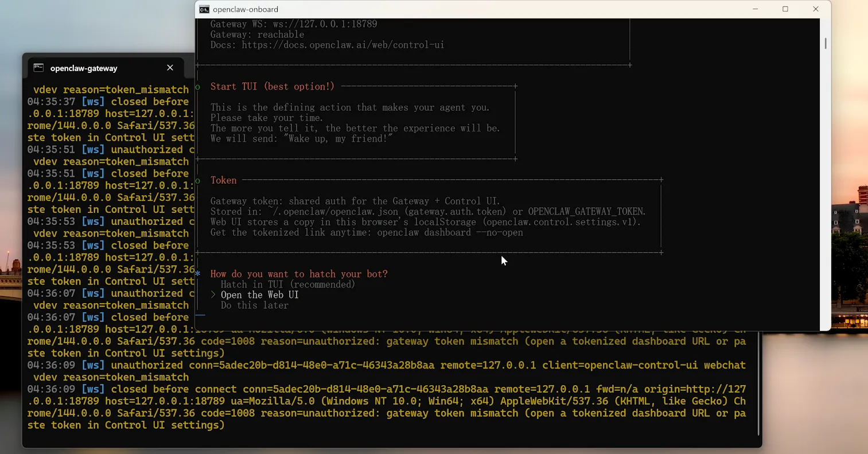Minimize the openclaw-onboard window
This screenshot has height=454, width=868.
tap(755, 9)
